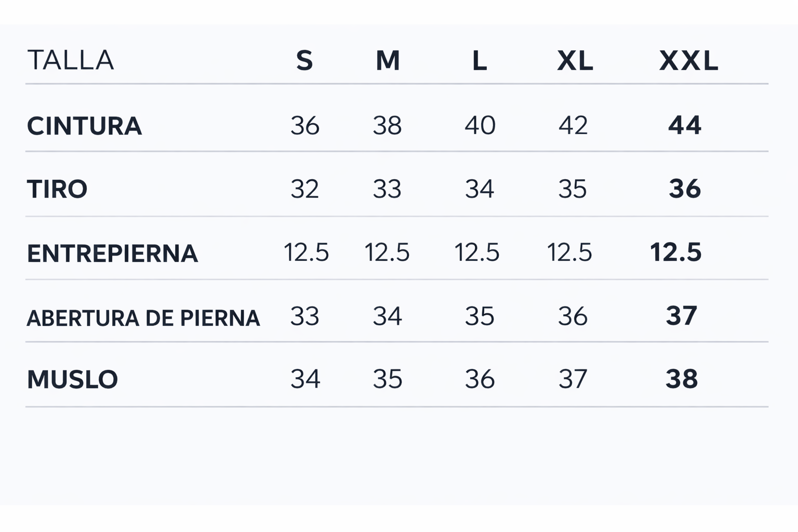Select the M size column header
798x532 pixels.
point(388,61)
